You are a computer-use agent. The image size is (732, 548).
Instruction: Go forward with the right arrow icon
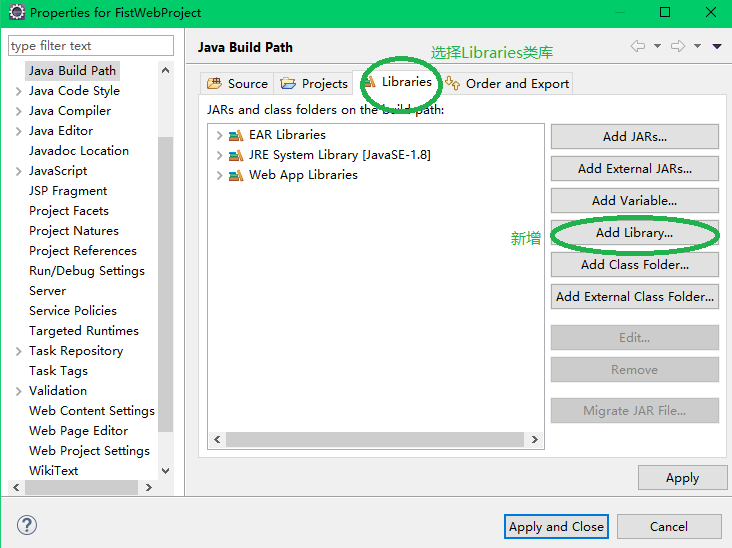678,46
